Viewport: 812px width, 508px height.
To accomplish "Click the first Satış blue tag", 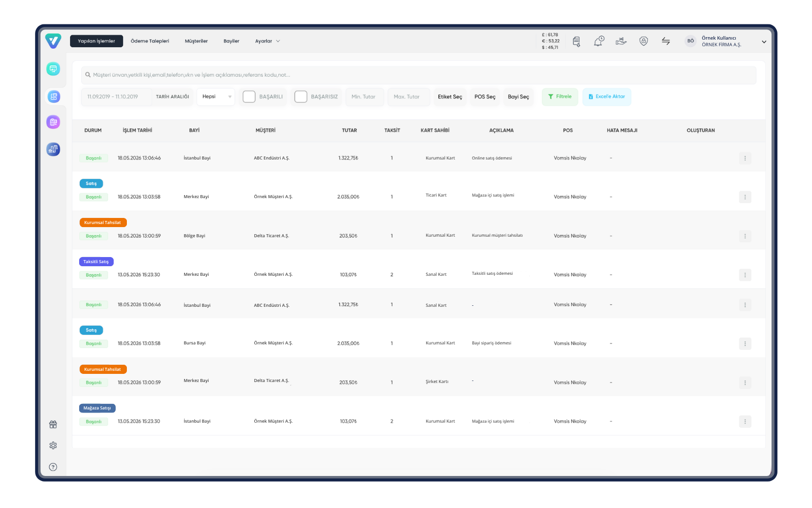I will pyautogui.click(x=91, y=183).
